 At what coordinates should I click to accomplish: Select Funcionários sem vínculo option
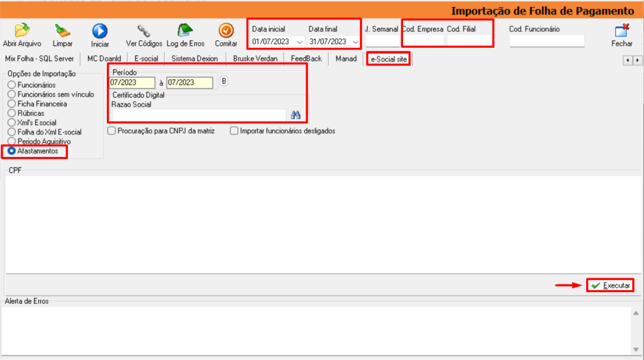11,94
